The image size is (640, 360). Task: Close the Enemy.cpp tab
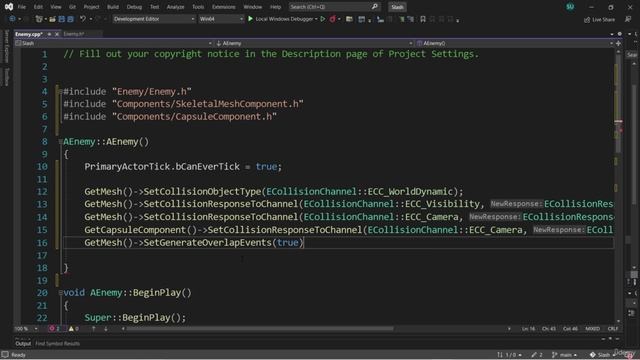point(57,34)
